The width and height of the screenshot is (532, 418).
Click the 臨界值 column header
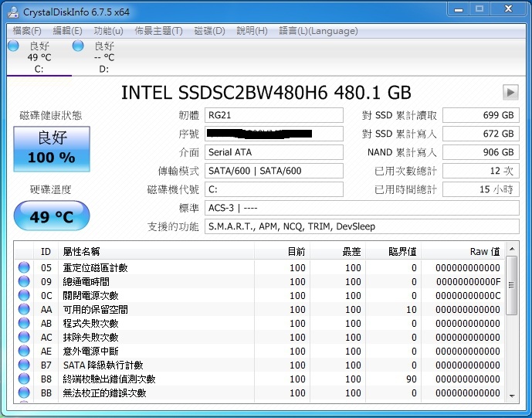pos(393,252)
